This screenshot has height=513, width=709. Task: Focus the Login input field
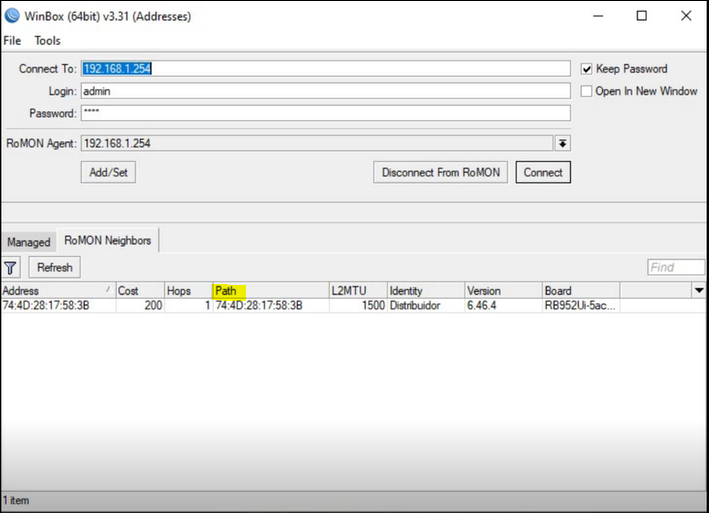pyautogui.click(x=326, y=91)
